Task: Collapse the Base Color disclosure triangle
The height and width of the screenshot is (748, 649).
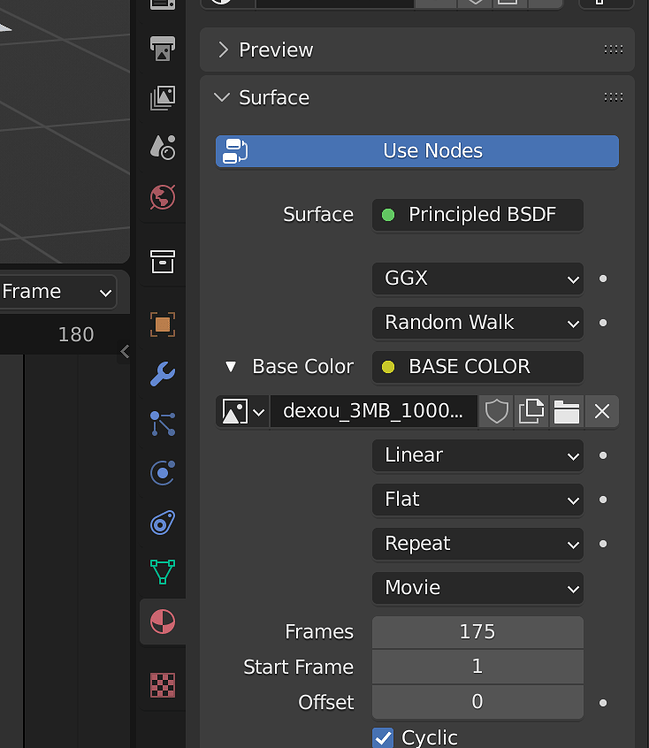Action: (231, 366)
